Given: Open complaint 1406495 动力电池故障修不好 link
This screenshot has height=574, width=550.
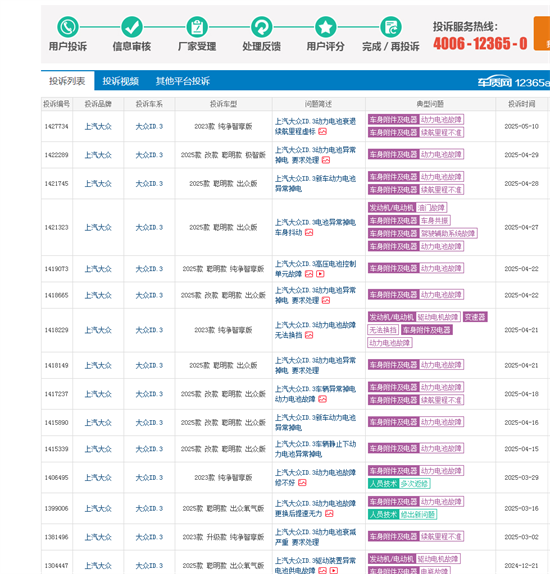Looking at the screenshot, I should [x=315, y=478].
